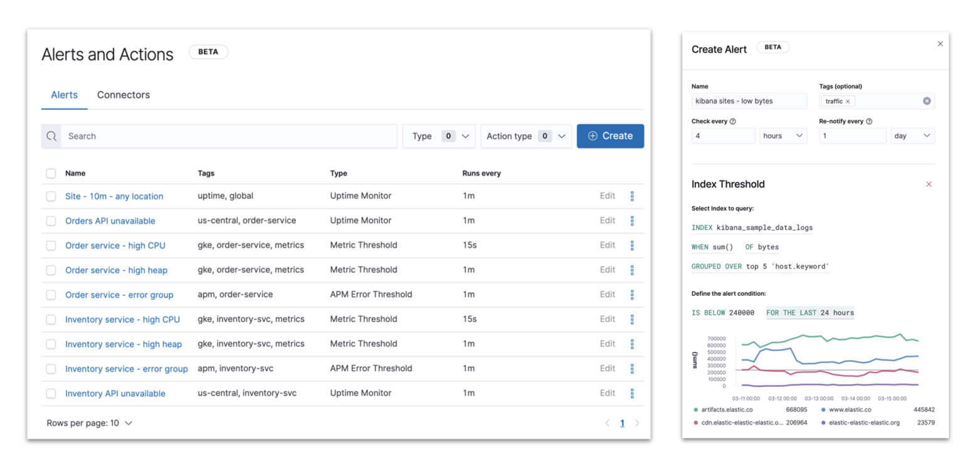Viewport: 980px width, 464px height.
Task: Open actions menu for Site - 10m alert
Action: point(633,196)
